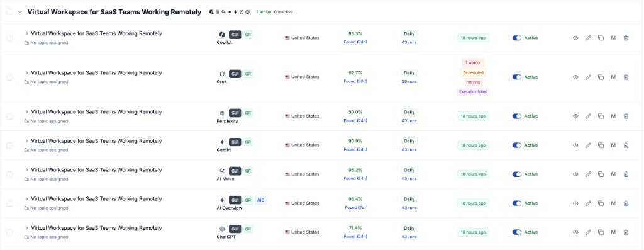View details for the Perplexity row
Image resolution: width=644 pixels, height=250 pixels.
[x=575, y=116]
